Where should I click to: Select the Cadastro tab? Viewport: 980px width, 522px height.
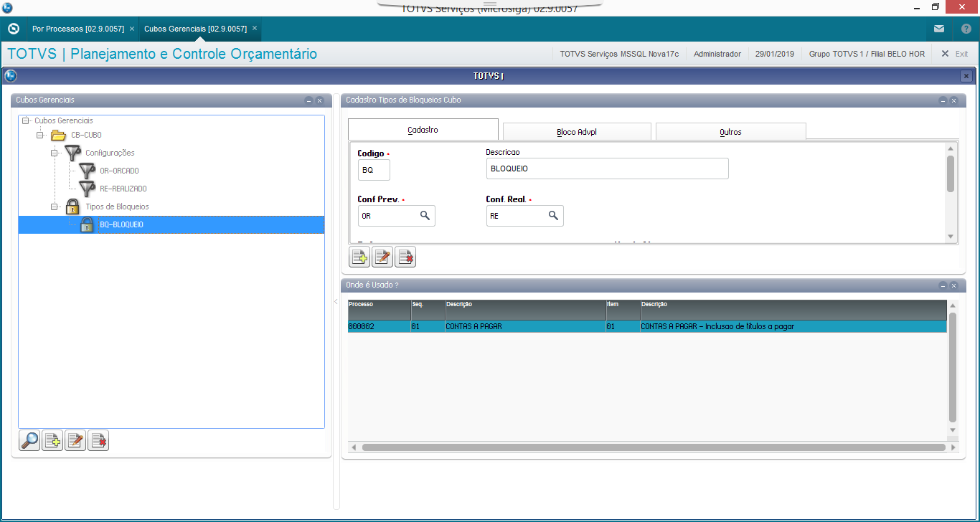[423, 130]
